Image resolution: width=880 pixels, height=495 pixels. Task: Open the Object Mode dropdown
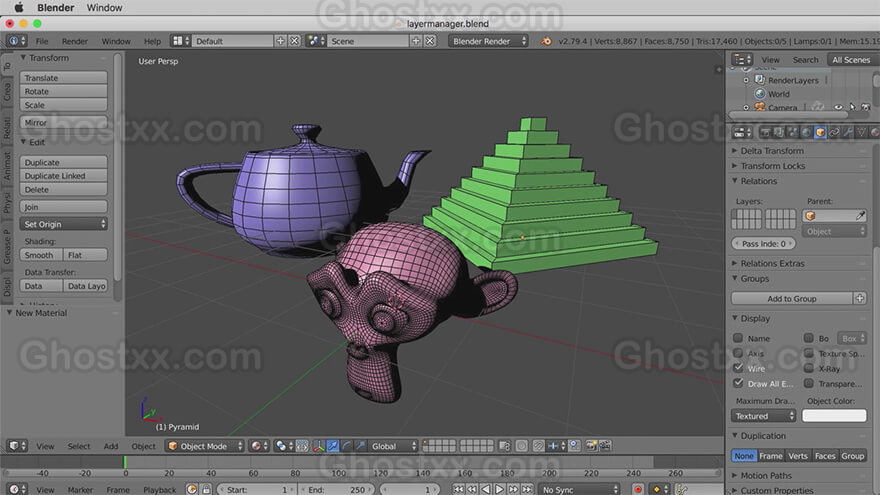pyautogui.click(x=205, y=446)
